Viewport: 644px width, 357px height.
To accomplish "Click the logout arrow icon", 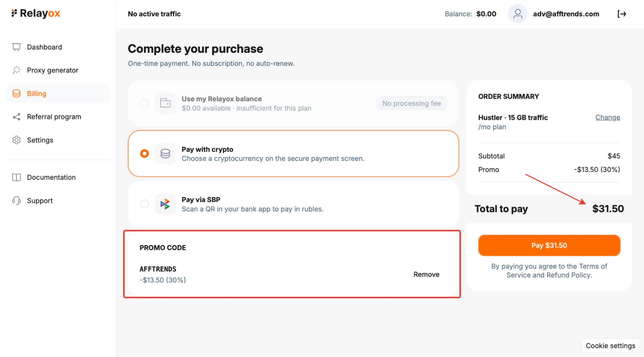I will click(622, 14).
